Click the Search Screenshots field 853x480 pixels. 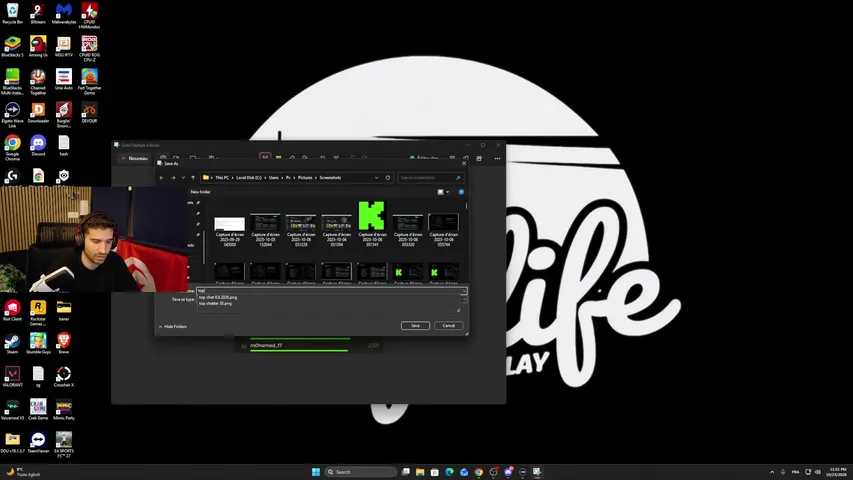tap(430, 178)
